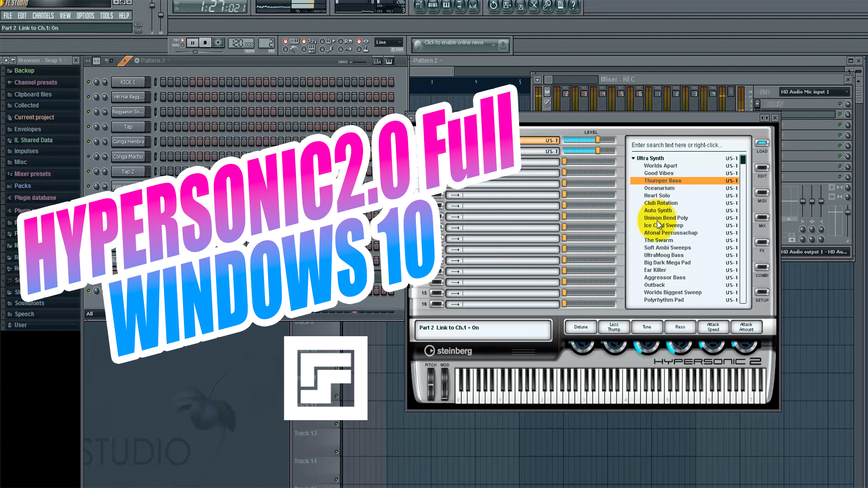Screen dimensions: 868x488
Task: Click the render to audio file icon
Action: point(521,6)
